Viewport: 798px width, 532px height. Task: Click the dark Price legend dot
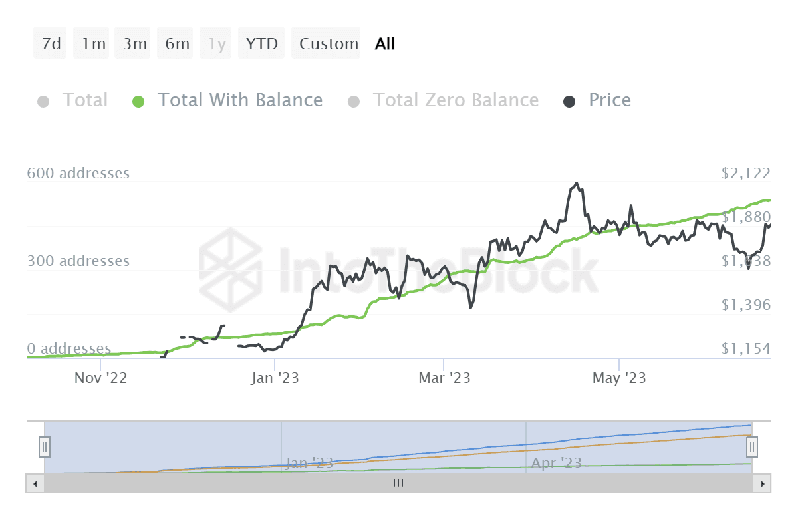click(570, 102)
